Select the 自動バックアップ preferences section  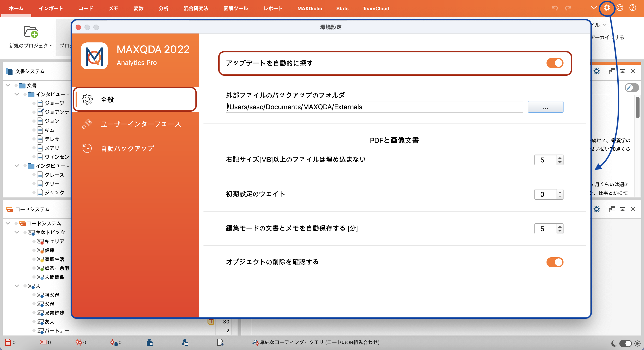click(135, 148)
